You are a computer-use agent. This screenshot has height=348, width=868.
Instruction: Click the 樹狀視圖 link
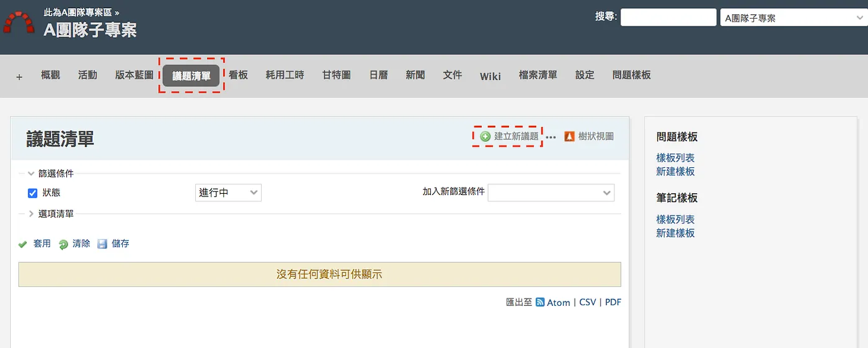click(x=596, y=136)
